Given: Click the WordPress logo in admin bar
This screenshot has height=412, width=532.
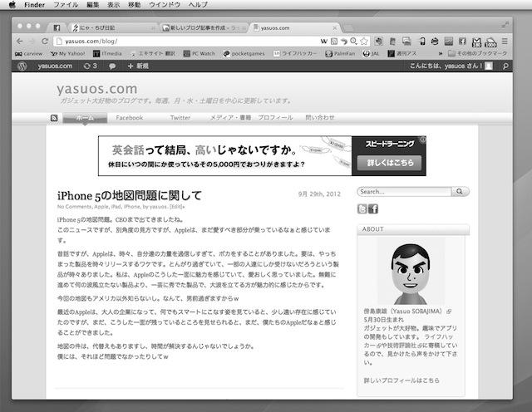Looking at the screenshot, I should point(22,66).
